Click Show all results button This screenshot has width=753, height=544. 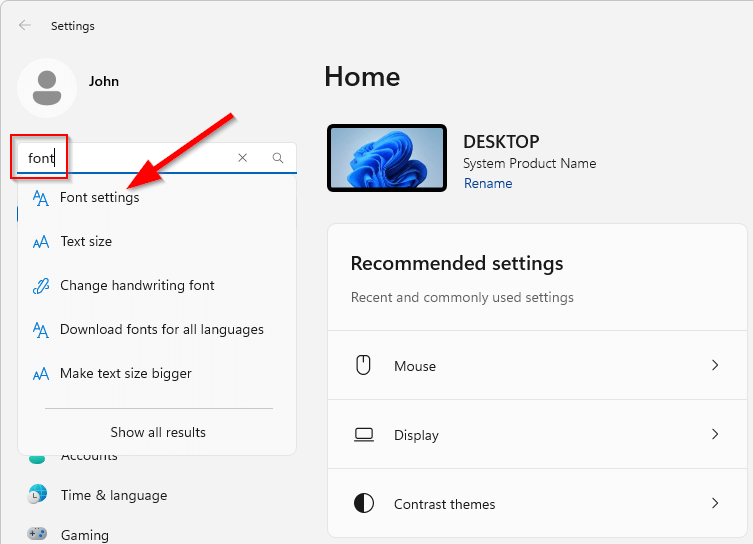click(x=158, y=432)
